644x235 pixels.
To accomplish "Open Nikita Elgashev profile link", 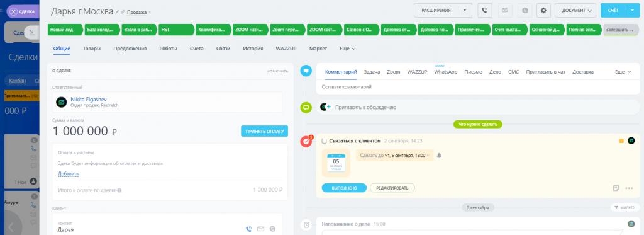I will (89, 99).
